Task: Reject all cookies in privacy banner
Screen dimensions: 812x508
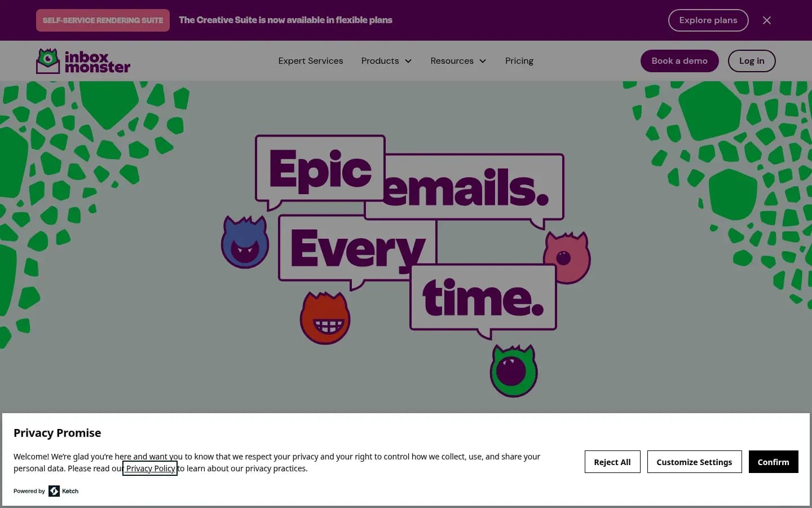Action: click(x=612, y=462)
